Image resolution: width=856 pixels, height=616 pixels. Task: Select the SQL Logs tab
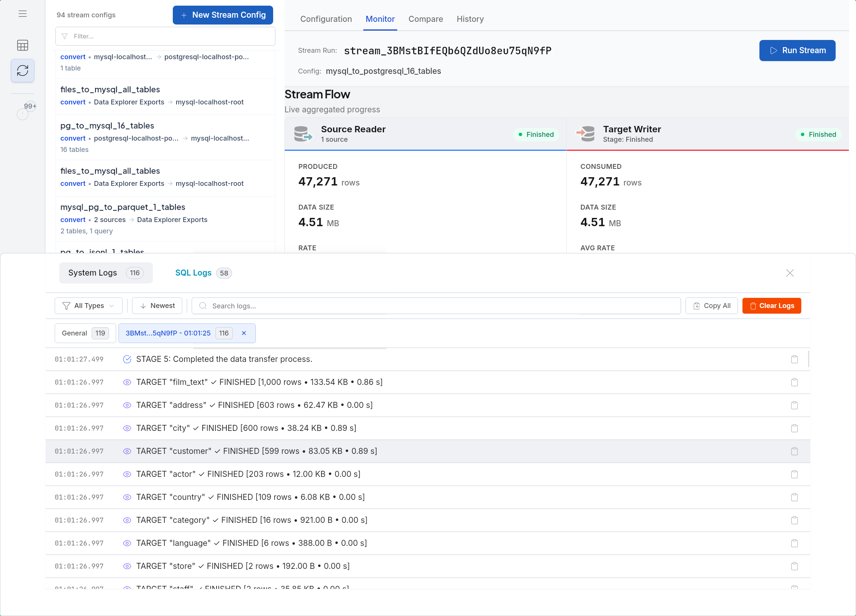203,273
